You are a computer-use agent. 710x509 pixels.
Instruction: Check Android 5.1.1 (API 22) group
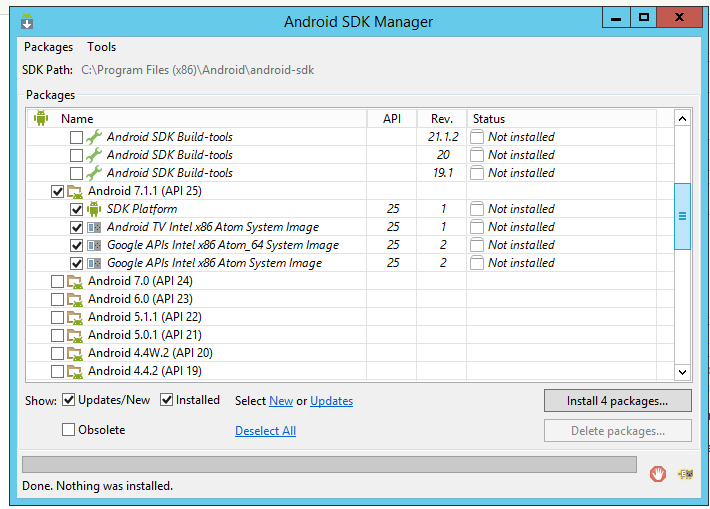tap(58, 317)
